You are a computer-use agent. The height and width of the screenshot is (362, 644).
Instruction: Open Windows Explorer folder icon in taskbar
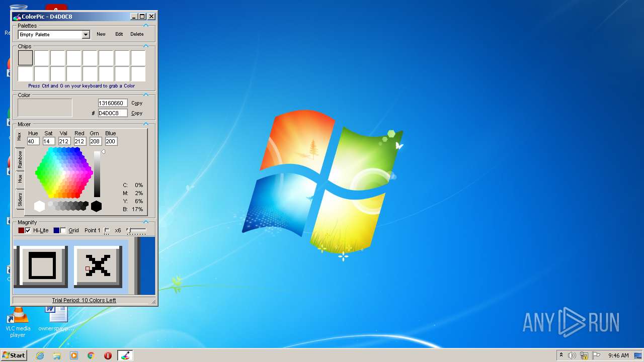tap(57, 355)
